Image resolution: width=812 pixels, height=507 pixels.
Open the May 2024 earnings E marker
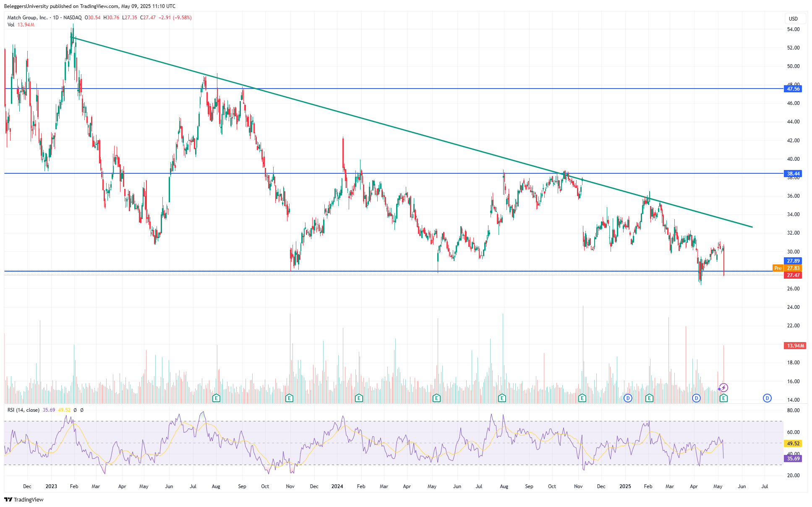click(436, 398)
